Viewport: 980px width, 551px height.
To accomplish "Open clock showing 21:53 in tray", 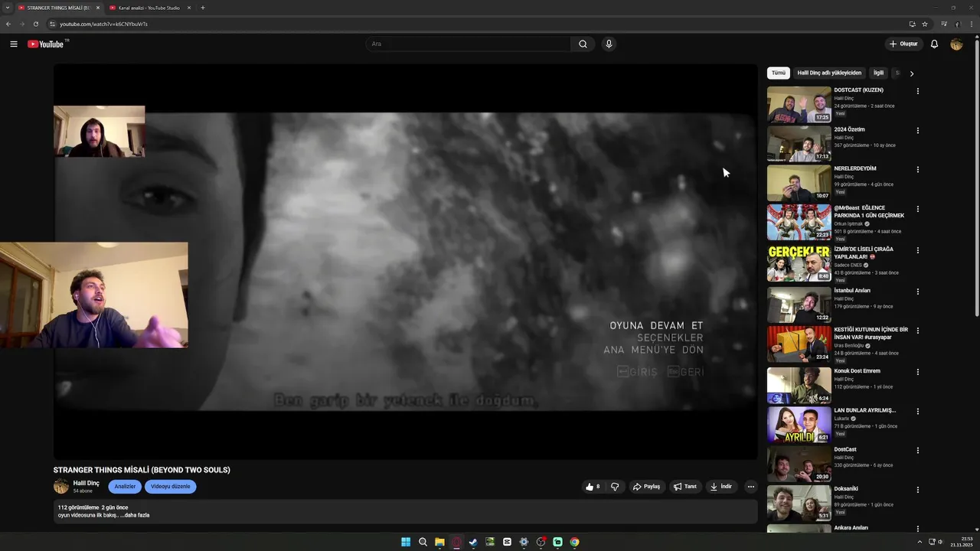I will [961, 542].
